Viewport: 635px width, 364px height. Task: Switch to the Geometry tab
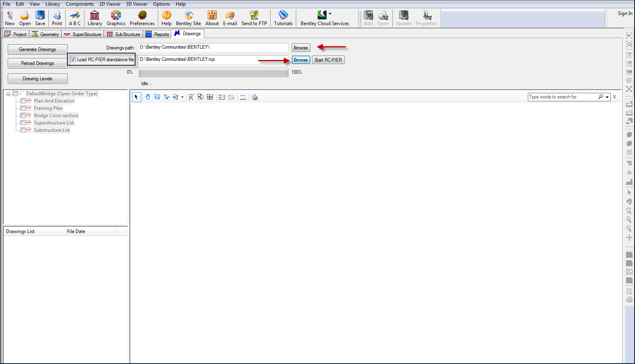pos(45,34)
